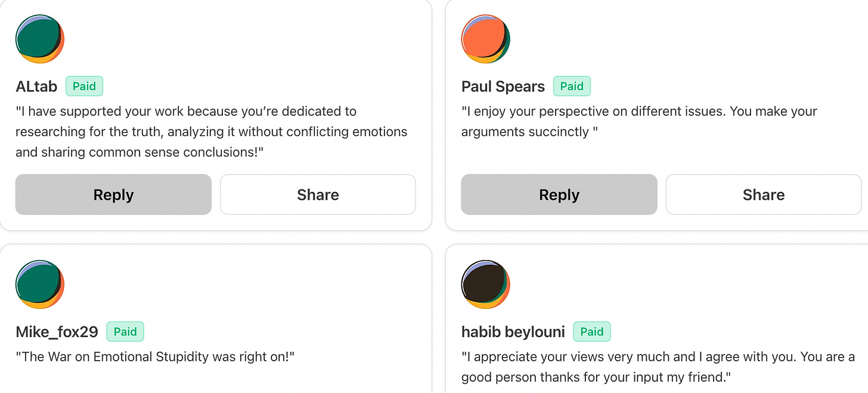868x393 pixels.
Task: Open the ALtab username link
Action: pos(36,86)
